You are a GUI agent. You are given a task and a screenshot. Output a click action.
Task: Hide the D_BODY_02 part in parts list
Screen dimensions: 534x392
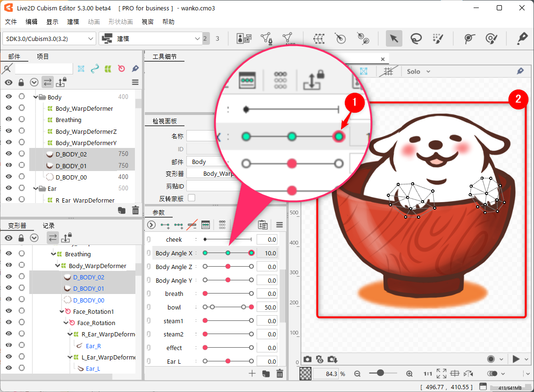(x=8, y=154)
